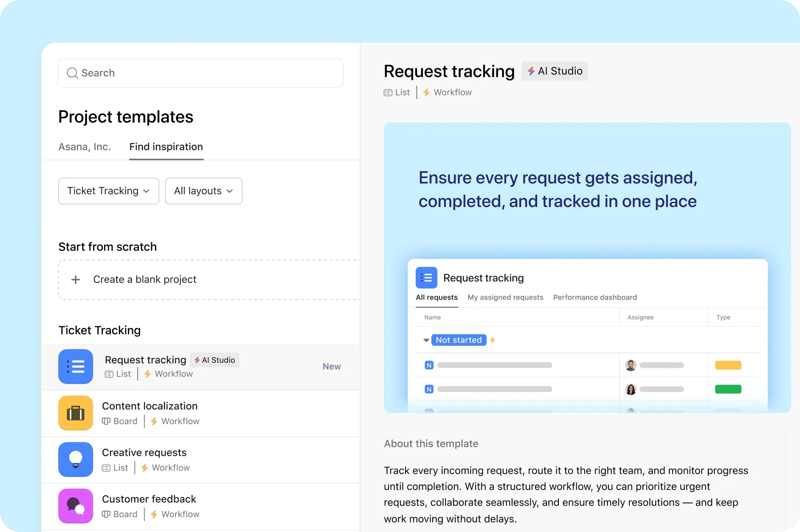This screenshot has width=800, height=532.
Task: Click the male assignee avatar
Action: click(631, 365)
